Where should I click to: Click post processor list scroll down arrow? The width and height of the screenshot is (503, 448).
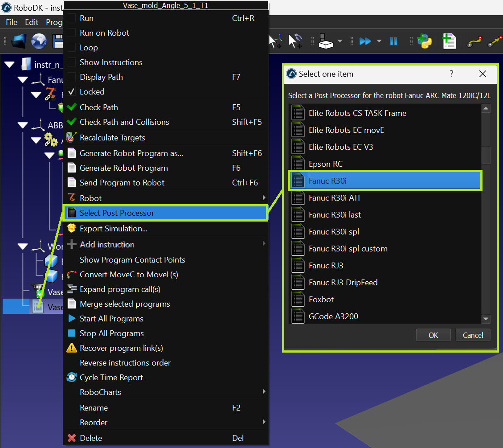point(486,319)
